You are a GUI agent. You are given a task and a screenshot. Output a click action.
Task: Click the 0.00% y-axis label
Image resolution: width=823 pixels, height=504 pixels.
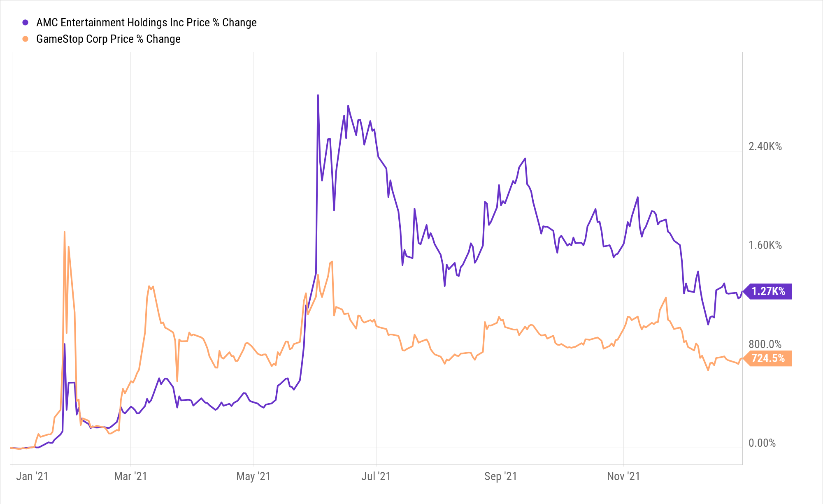pyautogui.click(x=762, y=443)
